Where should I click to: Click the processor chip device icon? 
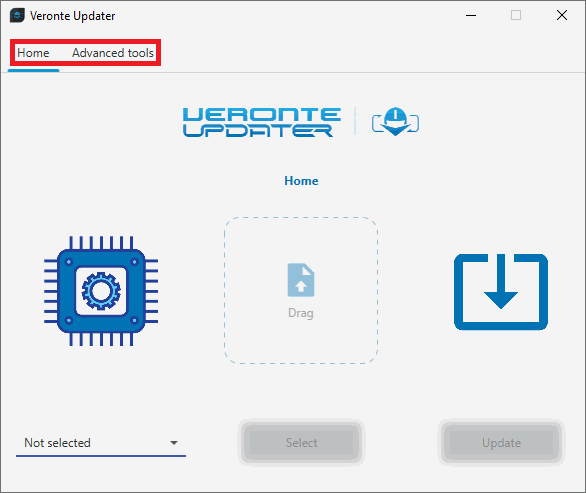pos(101,291)
